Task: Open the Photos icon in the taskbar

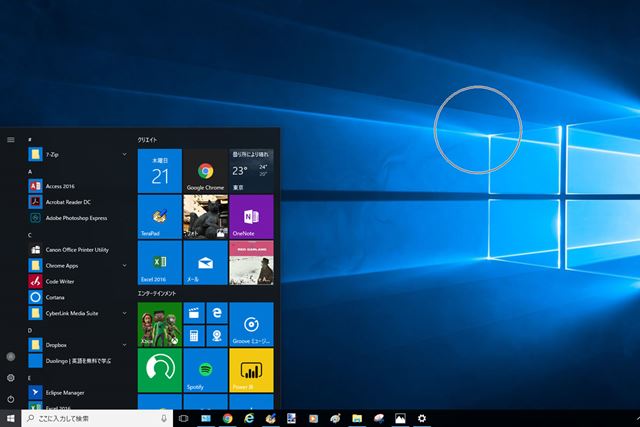Action: point(400,418)
